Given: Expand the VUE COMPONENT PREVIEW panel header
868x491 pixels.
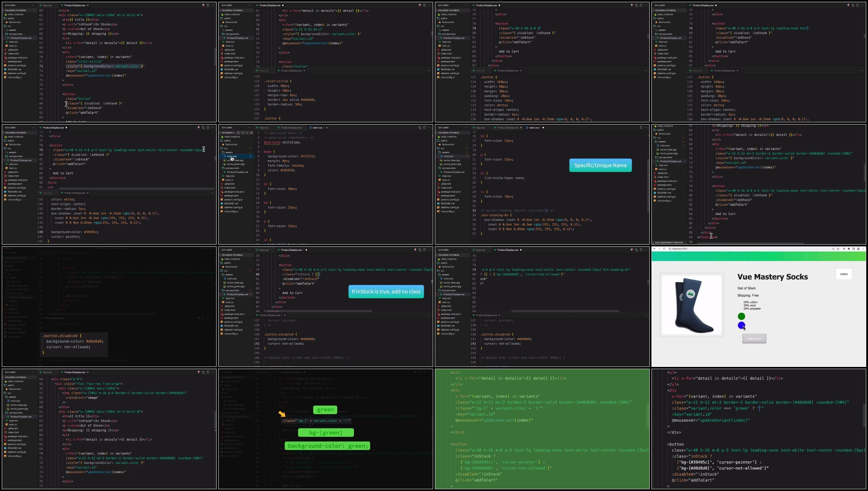Looking at the screenshot, I should (669, 242).
